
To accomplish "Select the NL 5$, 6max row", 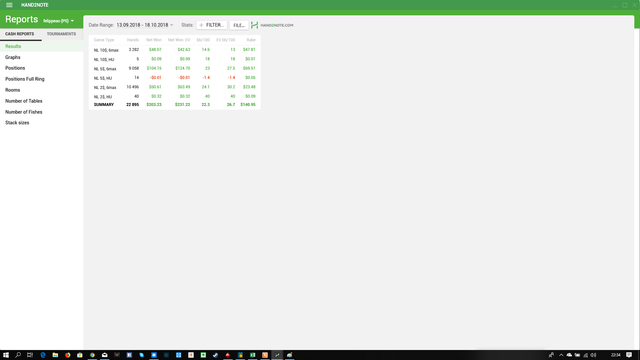I will [x=175, y=69].
